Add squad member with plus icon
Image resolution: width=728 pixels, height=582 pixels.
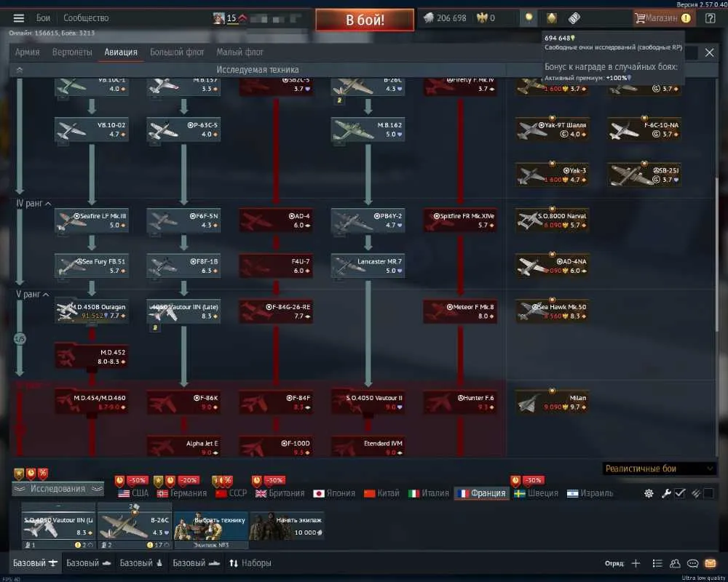click(x=636, y=563)
